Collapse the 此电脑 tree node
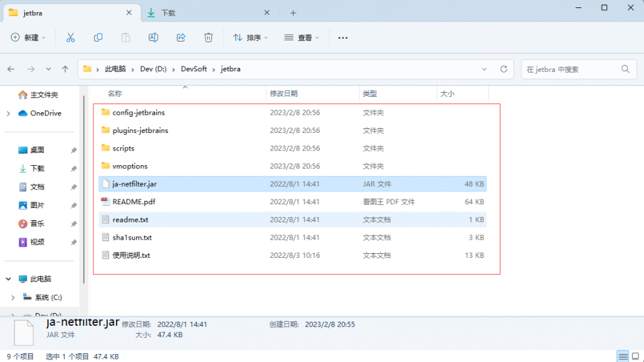The height and width of the screenshot is (362, 644). pos(8,279)
